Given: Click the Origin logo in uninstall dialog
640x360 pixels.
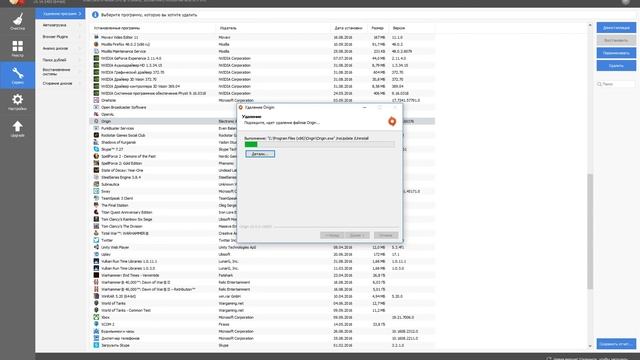Looking at the screenshot, I should coord(392,121).
